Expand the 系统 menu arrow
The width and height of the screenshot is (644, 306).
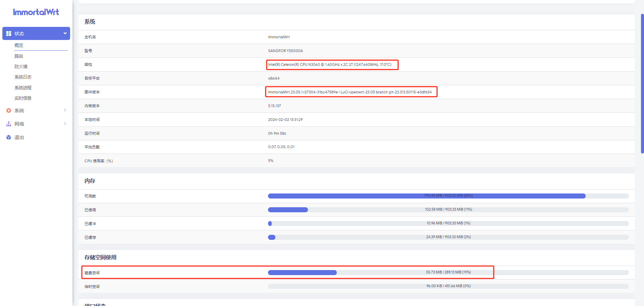[x=65, y=110]
